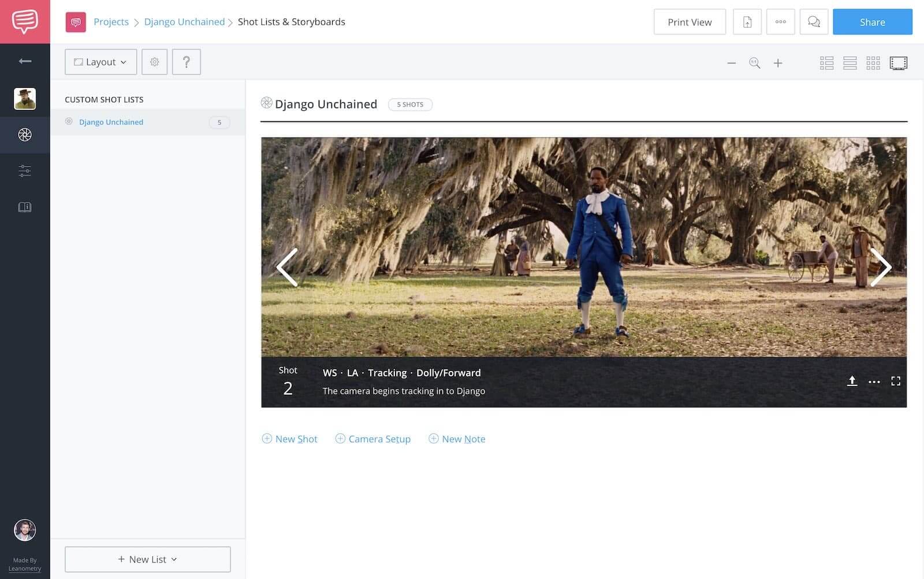Image resolution: width=924 pixels, height=579 pixels.
Task: Click the magnifier zoom reset icon
Action: click(x=755, y=63)
